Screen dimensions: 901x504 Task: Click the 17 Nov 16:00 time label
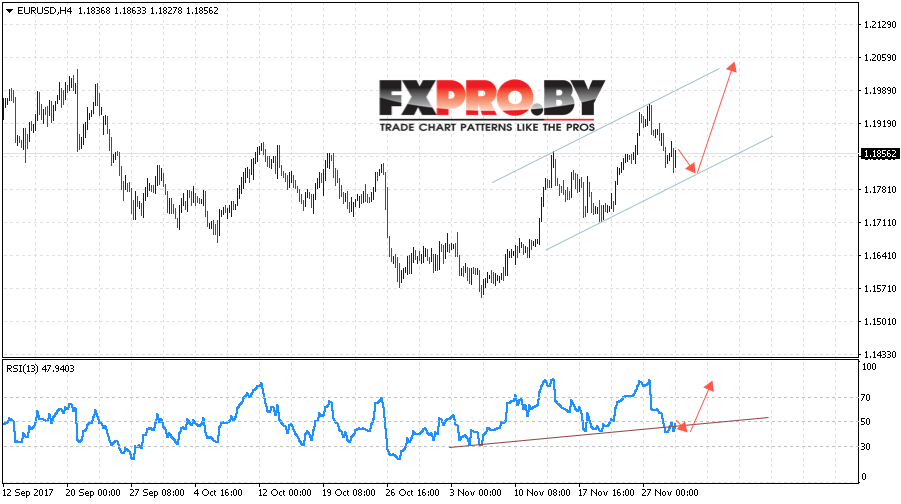tap(606, 493)
